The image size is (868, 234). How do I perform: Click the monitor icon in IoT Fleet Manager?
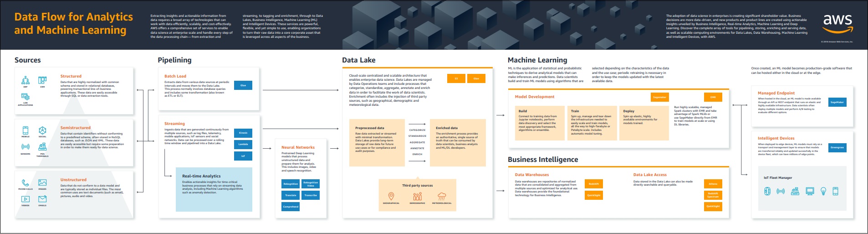tap(810, 191)
